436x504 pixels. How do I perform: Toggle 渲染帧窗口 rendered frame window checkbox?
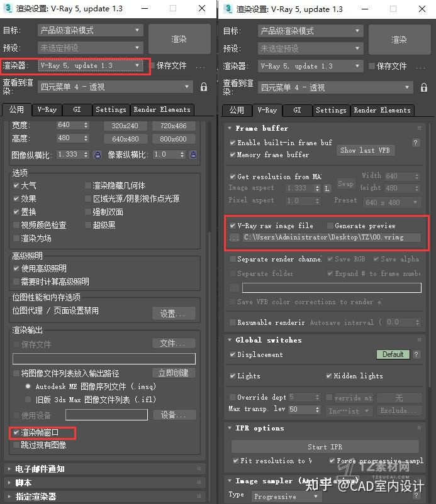pyautogui.click(x=16, y=432)
